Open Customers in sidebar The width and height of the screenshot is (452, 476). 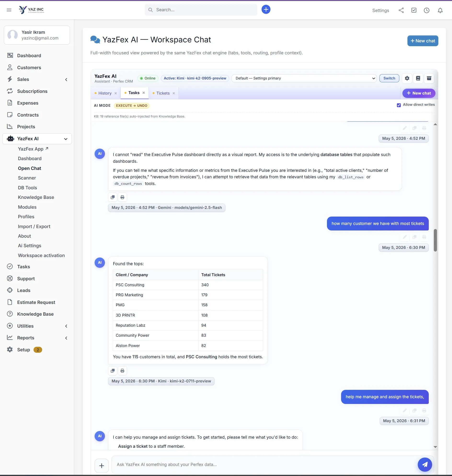29,68
